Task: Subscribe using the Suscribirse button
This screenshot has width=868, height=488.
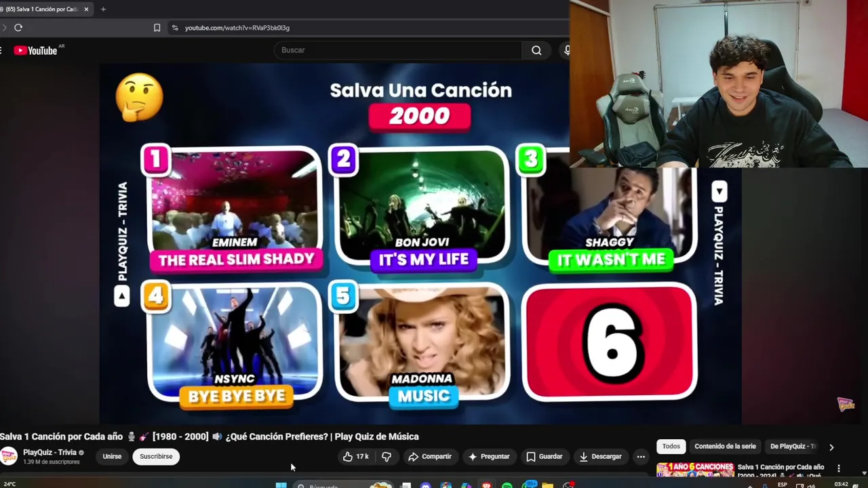Action: coord(156,457)
